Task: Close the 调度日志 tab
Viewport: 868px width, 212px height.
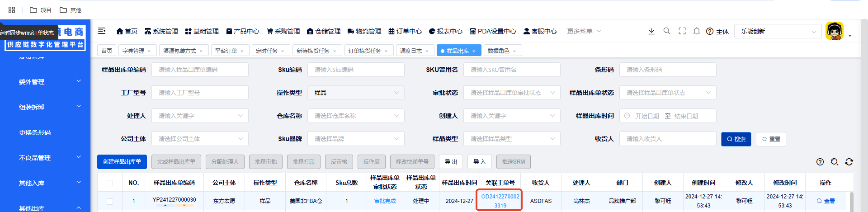Action: [x=427, y=51]
